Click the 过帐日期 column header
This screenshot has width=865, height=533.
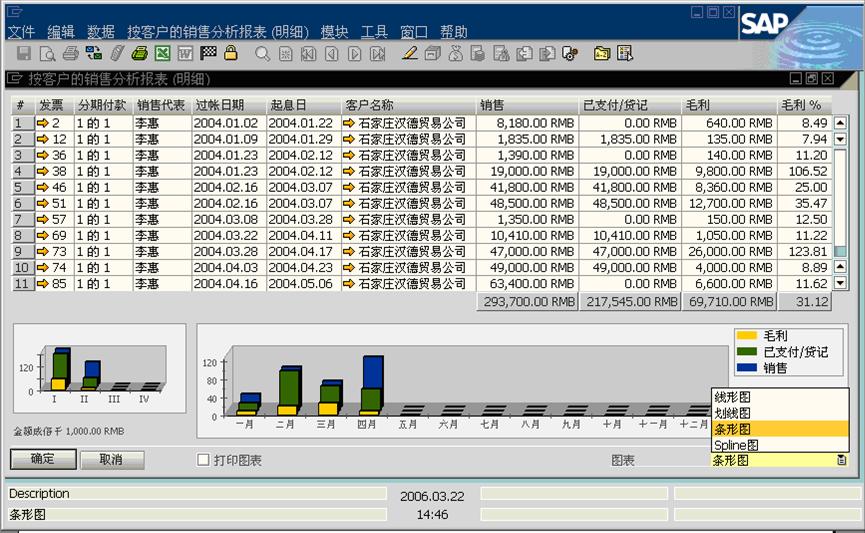(229, 105)
